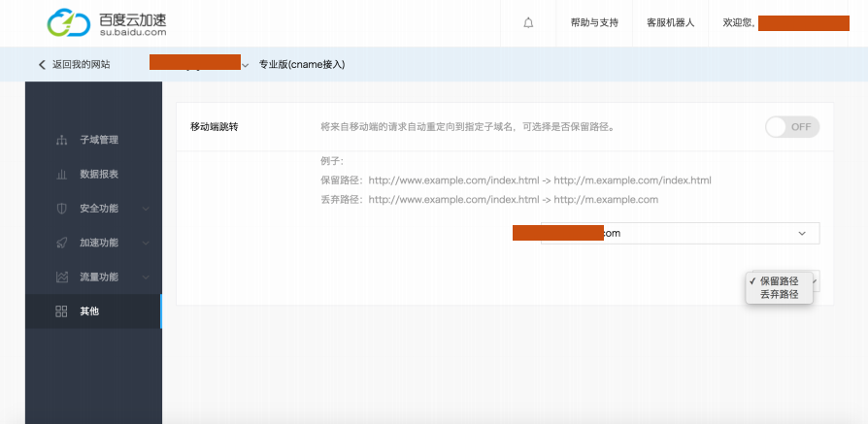Open the notification bell
The width and height of the screenshot is (868, 424).
tap(528, 22)
